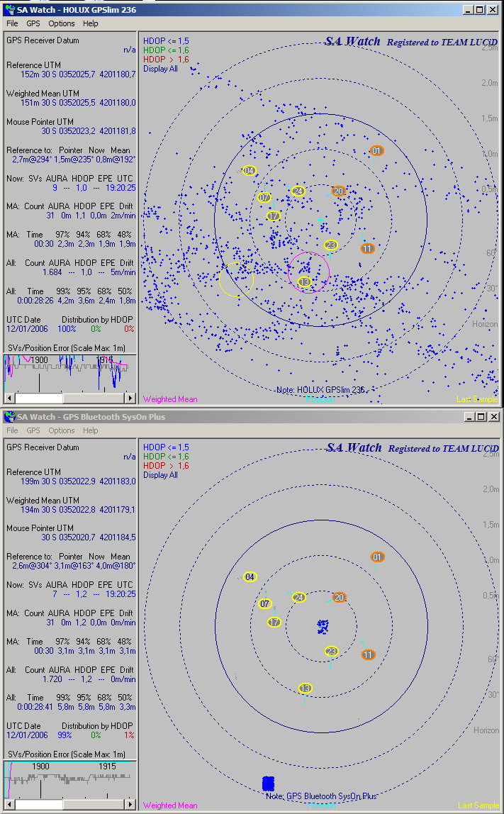Select HDOP <= 1,6 filter in HOLUX plot
504x814 pixels.
click(x=166, y=50)
